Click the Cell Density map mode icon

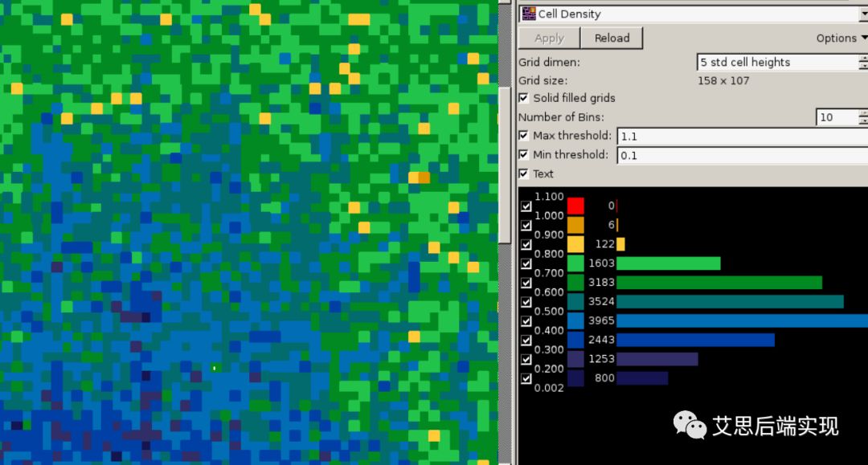tap(528, 14)
